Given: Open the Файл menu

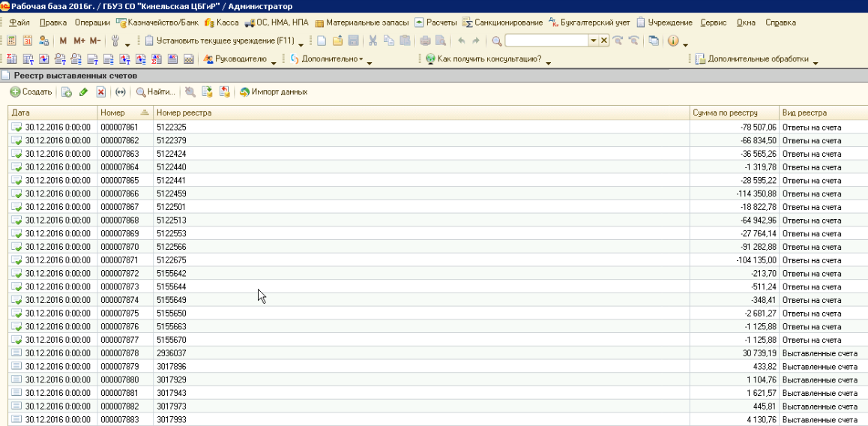Looking at the screenshot, I should [x=19, y=22].
